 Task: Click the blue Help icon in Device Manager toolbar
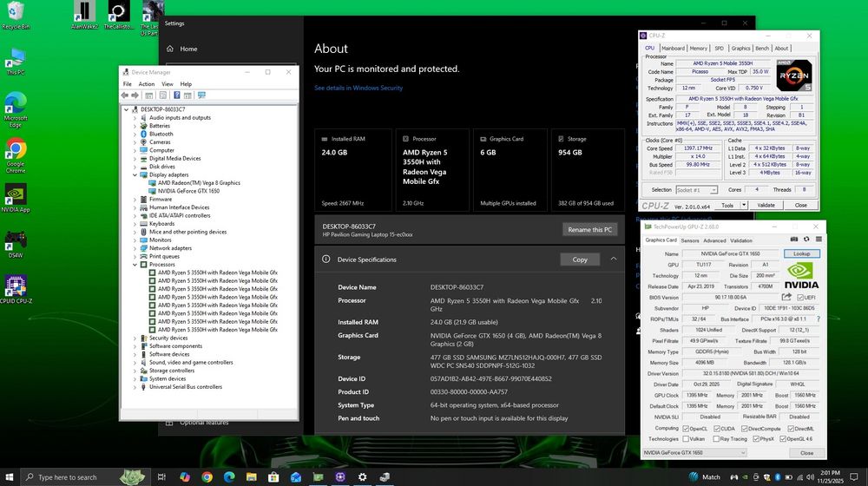click(176, 95)
